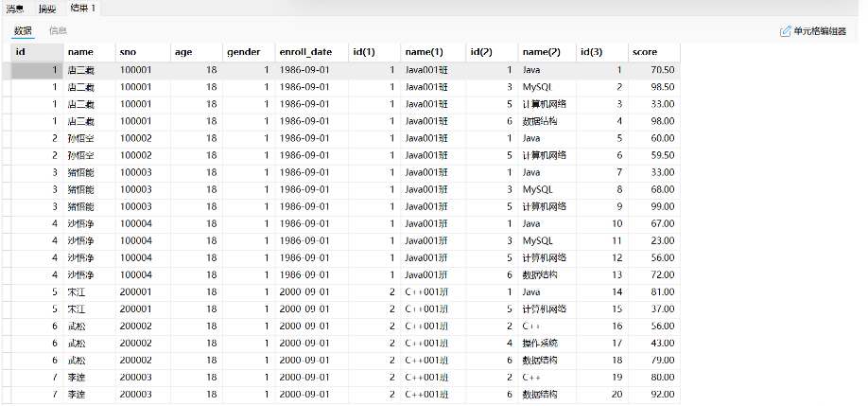Click the cell editor pencil icon

point(785,31)
